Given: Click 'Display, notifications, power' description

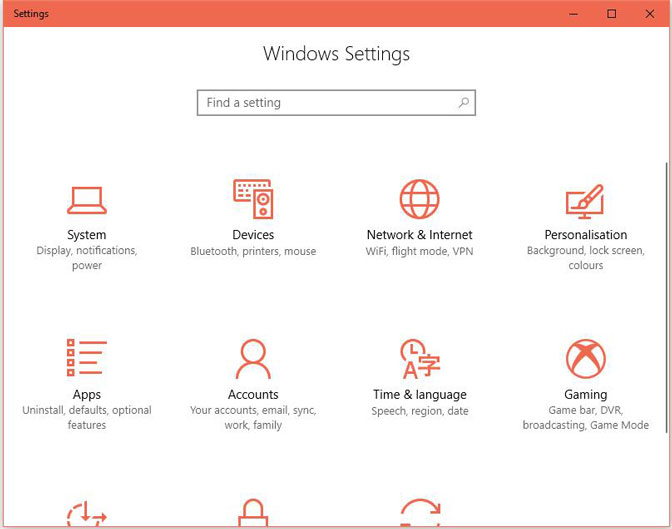Looking at the screenshot, I should 87,258.
